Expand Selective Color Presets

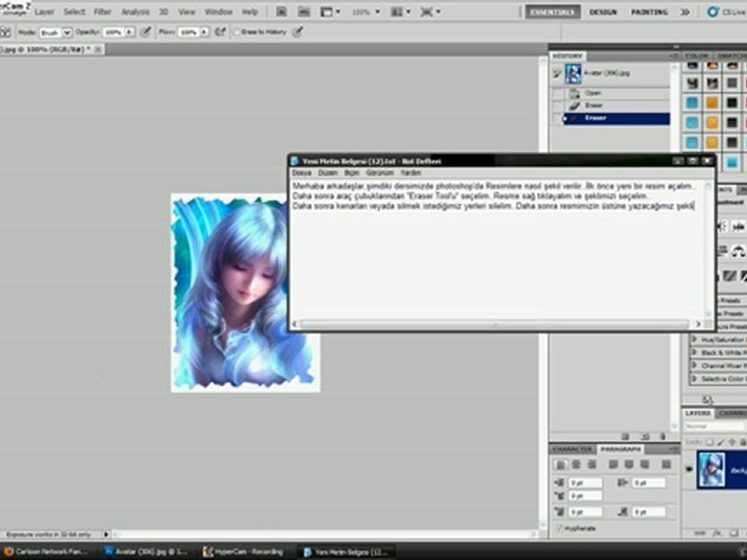695,379
